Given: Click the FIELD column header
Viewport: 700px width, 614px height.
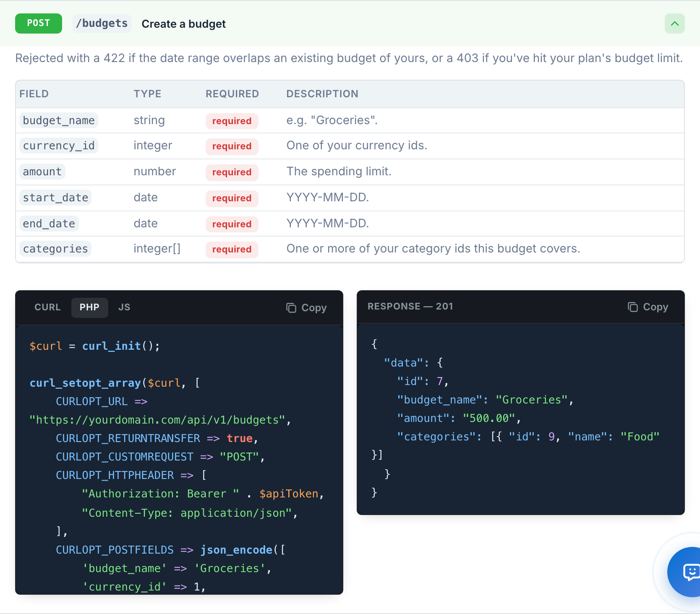Looking at the screenshot, I should 34,94.
